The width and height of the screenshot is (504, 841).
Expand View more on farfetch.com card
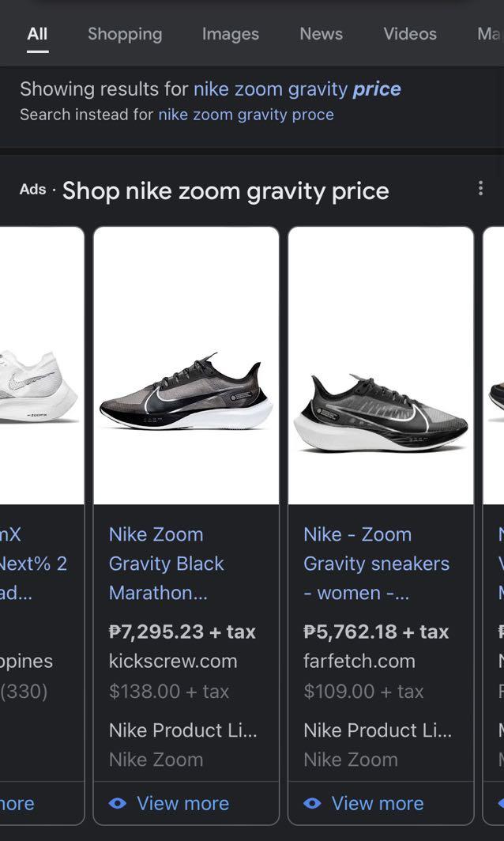(377, 803)
